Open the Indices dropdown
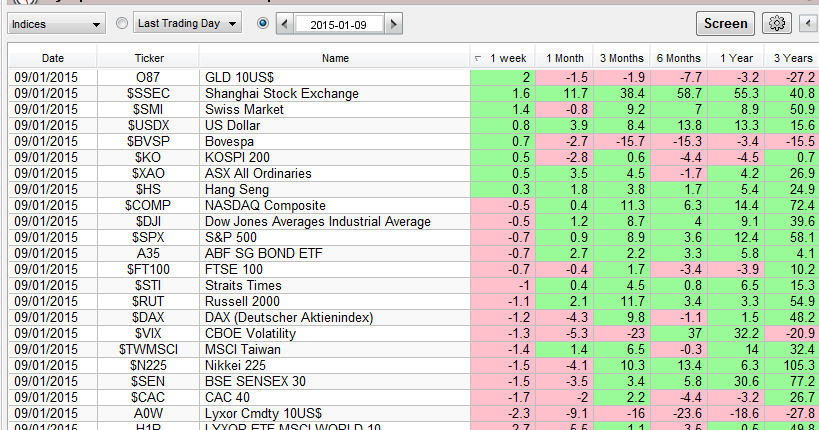This screenshot has height=430, width=819. tap(55, 23)
